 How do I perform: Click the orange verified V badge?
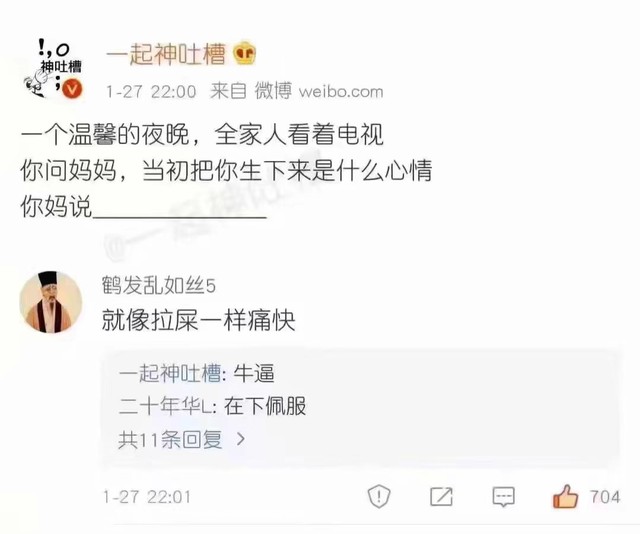click(72, 89)
